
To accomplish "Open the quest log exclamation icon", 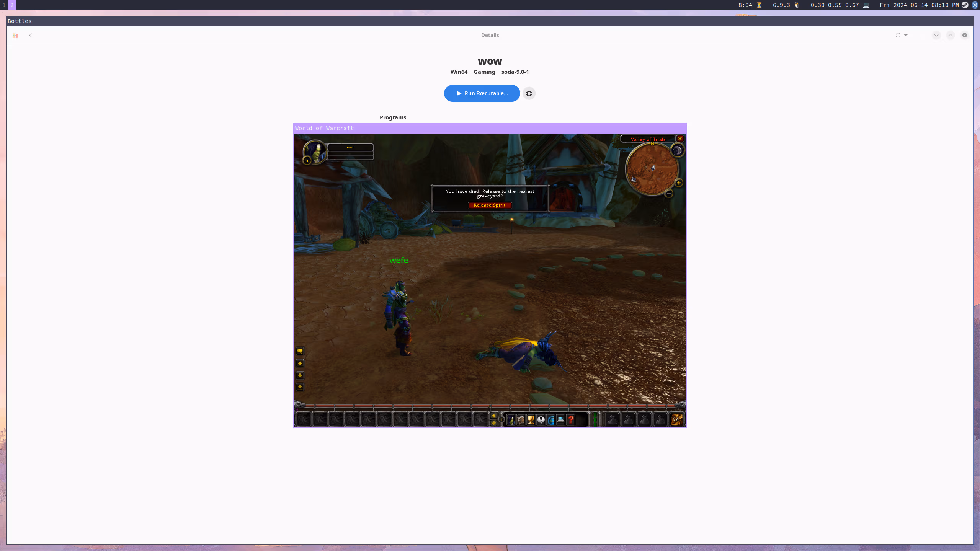I will coord(541,420).
